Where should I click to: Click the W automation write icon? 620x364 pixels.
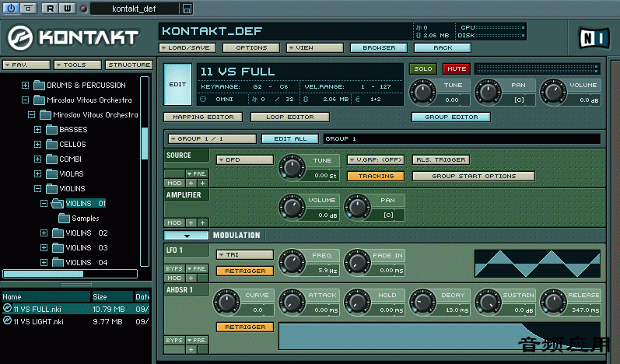click(68, 9)
